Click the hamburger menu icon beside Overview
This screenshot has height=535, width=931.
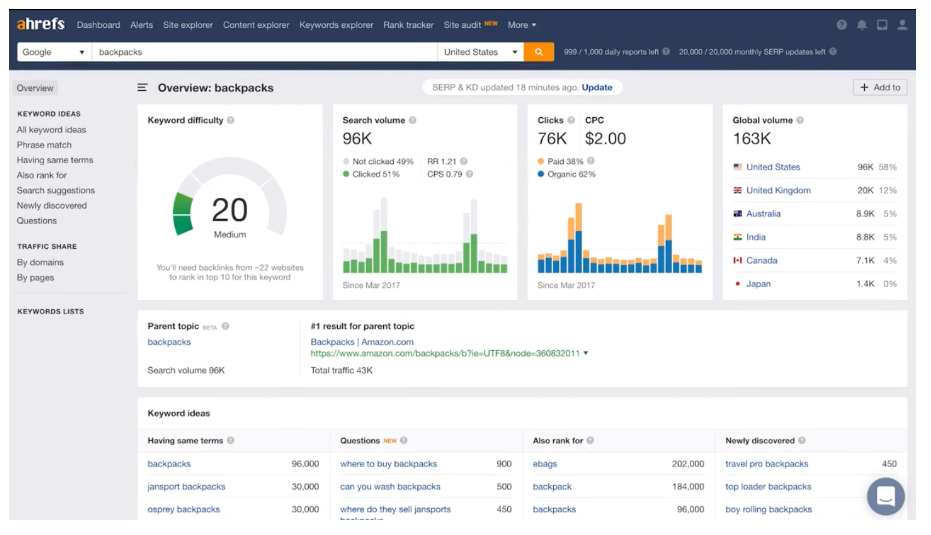(143, 88)
